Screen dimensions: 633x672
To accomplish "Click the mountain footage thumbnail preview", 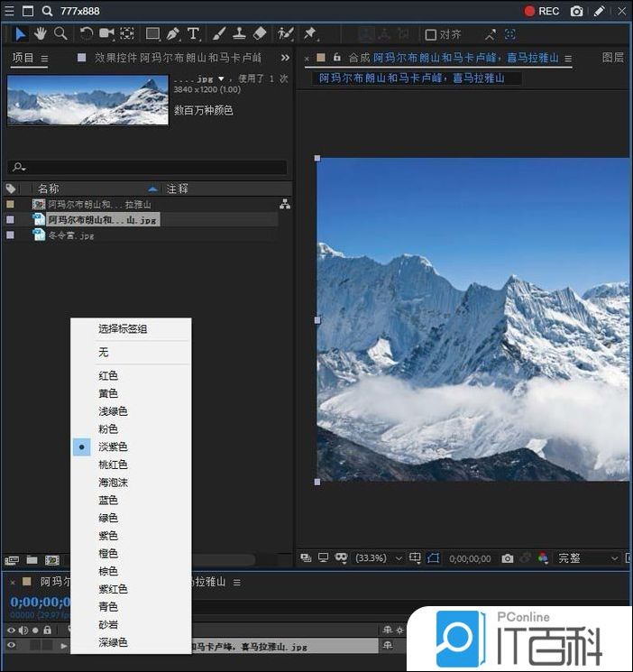I will 87,100.
